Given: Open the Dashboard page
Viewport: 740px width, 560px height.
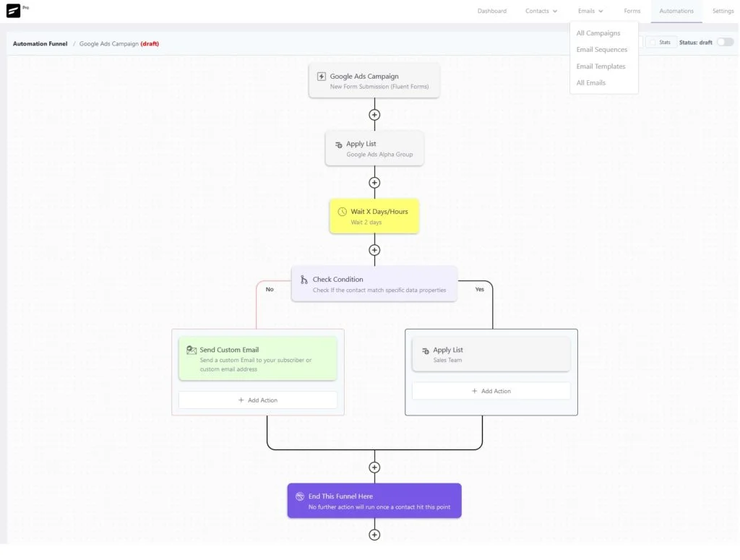Looking at the screenshot, I should (491, 11).
